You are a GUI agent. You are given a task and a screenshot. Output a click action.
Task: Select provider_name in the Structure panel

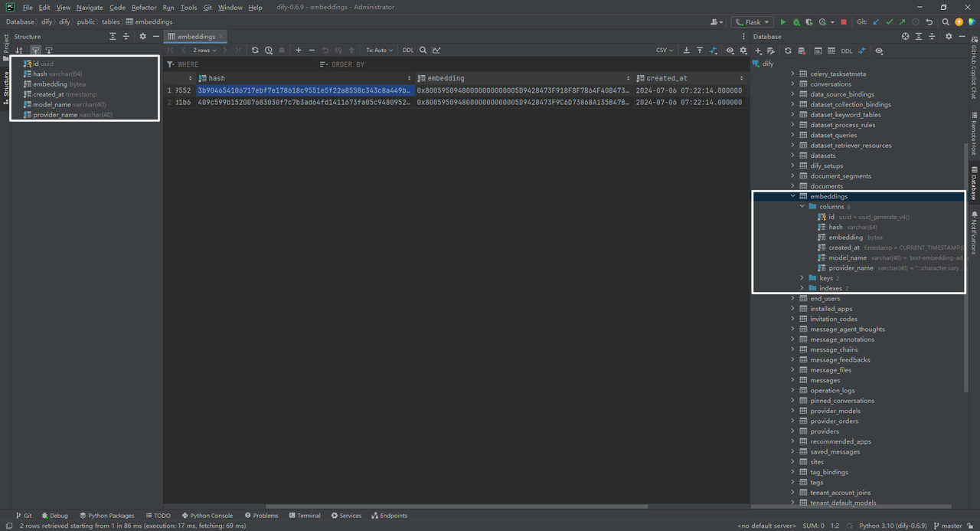[x=55, y=115]
